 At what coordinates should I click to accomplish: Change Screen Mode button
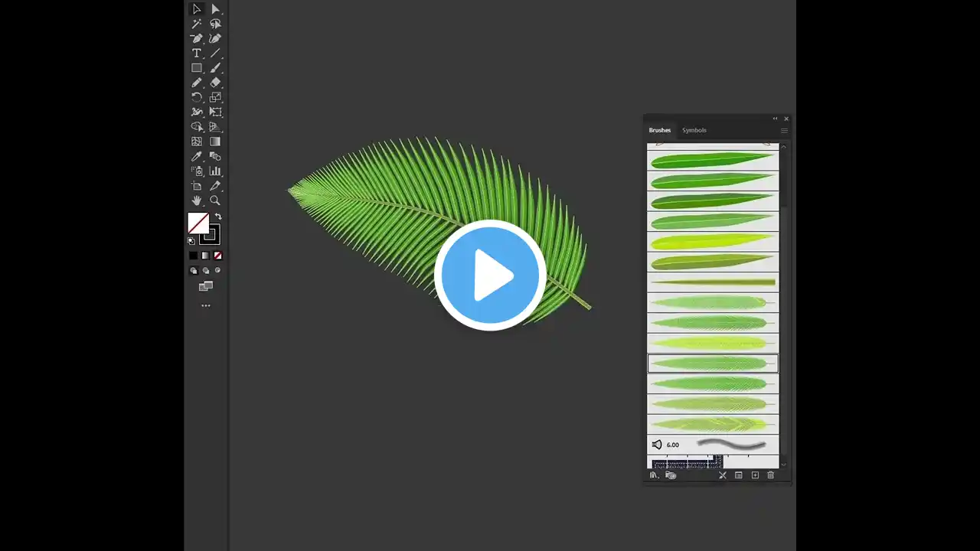pos(206,286)
